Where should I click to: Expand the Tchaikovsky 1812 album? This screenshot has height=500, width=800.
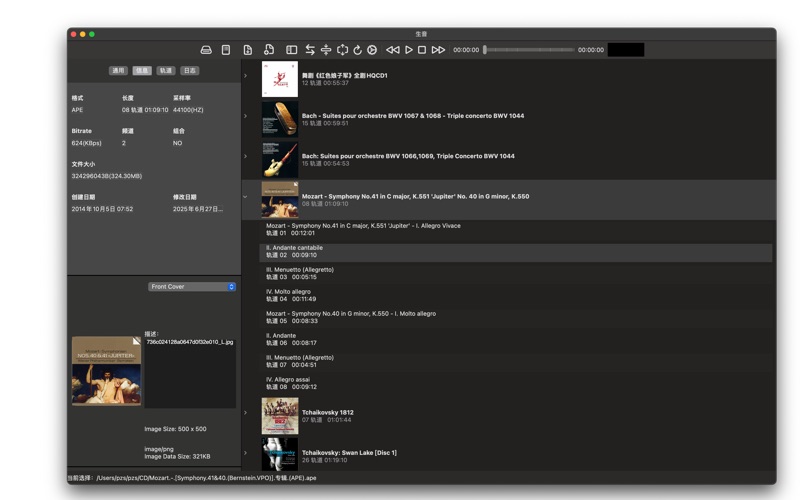coord(245,413)
